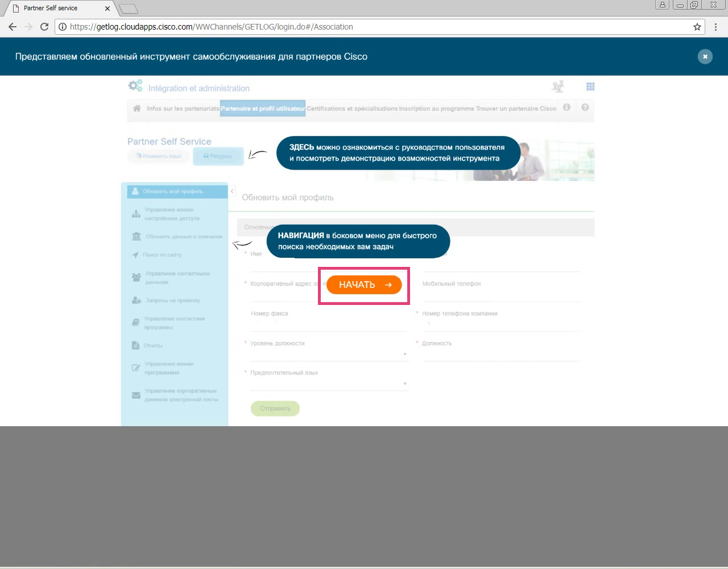Click the Управление контактными данными group icon

tap(136, 277)
